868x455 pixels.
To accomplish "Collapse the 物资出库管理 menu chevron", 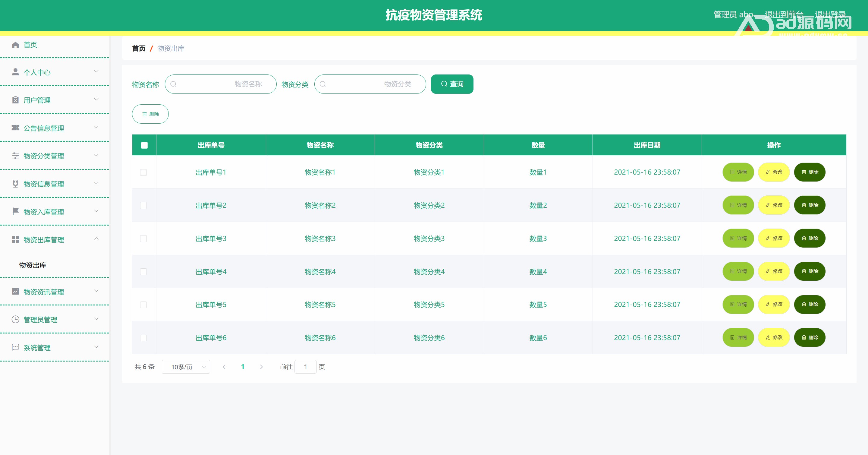I will (96, 239).
